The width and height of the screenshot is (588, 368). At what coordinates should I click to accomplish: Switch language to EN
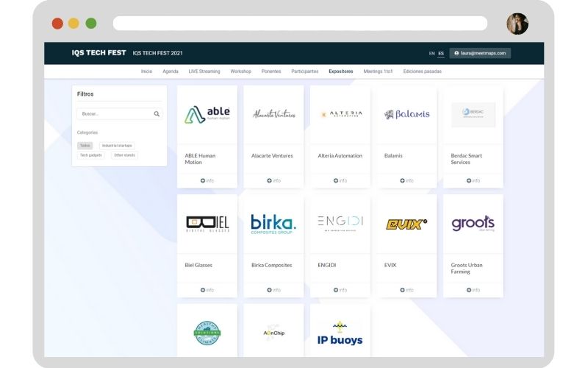pyautogui.click(x=431, y=53)
